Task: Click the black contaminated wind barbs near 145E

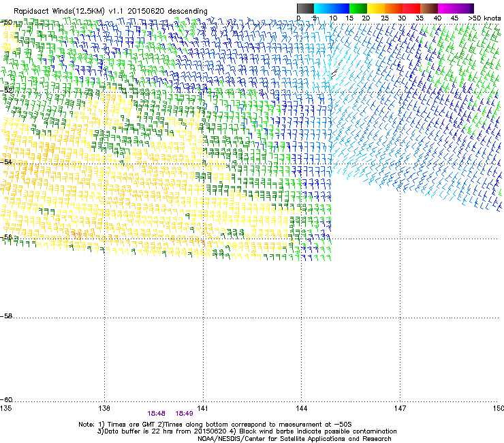Action: pos(336,70)
